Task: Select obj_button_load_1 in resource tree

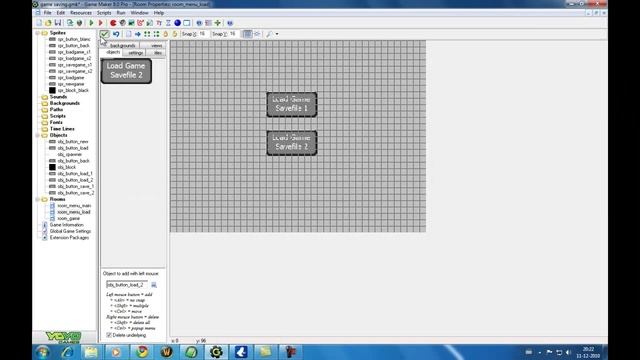Action: click(x=75, y=173)
